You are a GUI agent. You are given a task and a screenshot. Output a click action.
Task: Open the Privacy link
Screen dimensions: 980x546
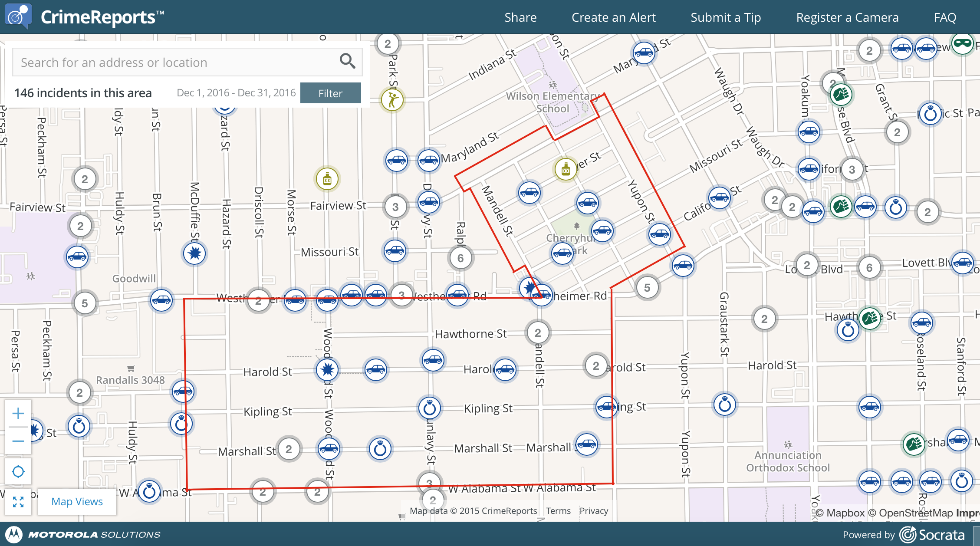(x=594, y=511)
